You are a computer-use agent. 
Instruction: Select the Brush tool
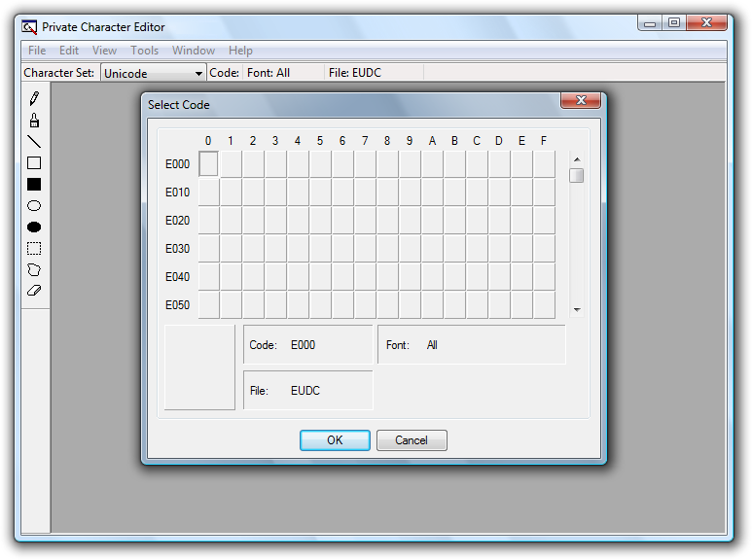click(x=34, y=120)
